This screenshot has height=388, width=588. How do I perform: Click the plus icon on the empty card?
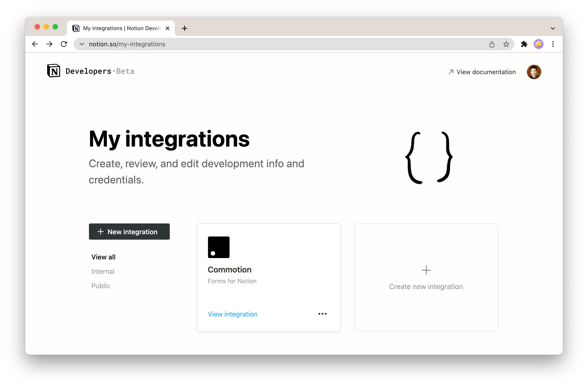pos(426,270)
